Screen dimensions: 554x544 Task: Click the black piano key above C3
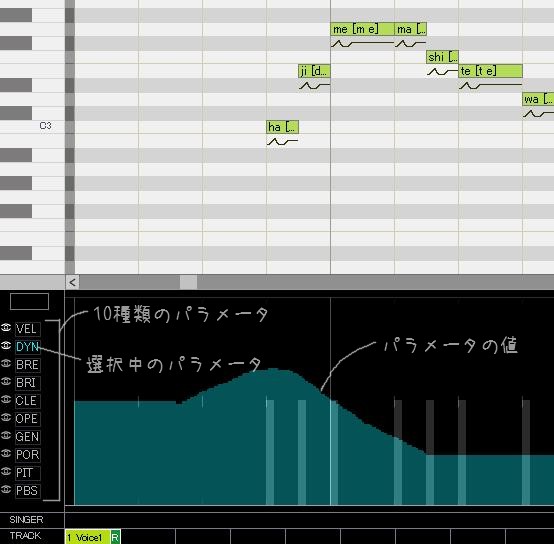16,113
